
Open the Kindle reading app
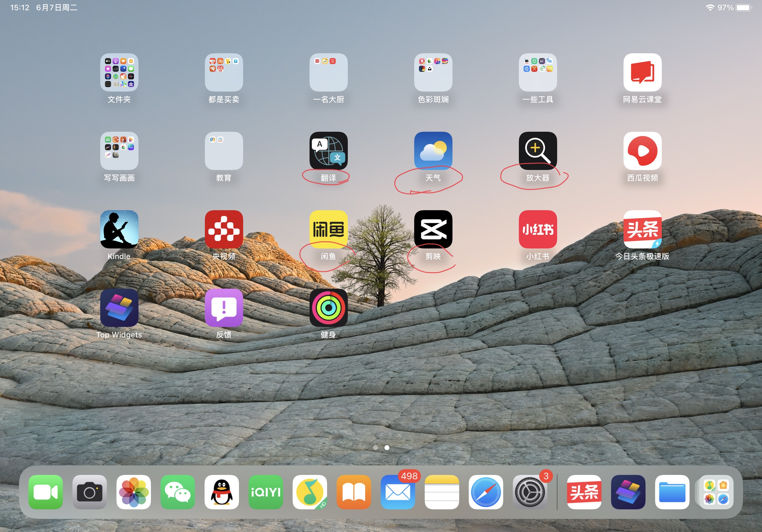[x=119, y=230]
